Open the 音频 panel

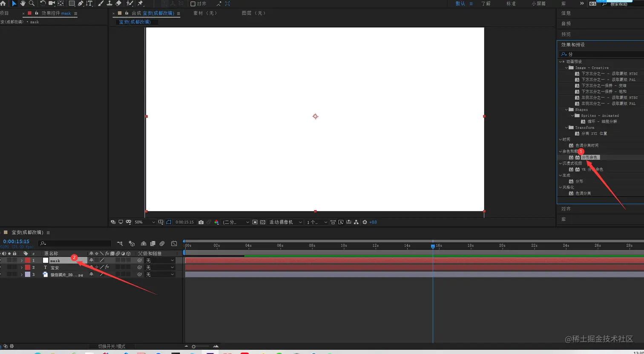point(566,24)
